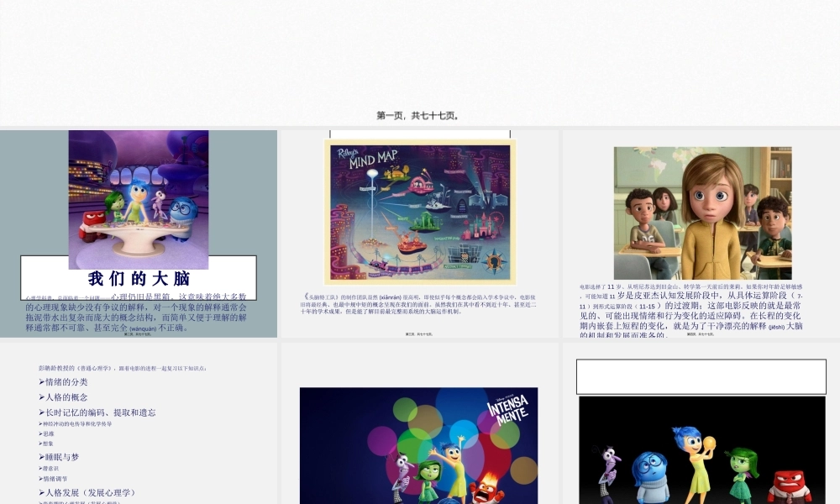Select the Intensa Mente movie poster
840x504 pixels.
click(x=420, y=445)
